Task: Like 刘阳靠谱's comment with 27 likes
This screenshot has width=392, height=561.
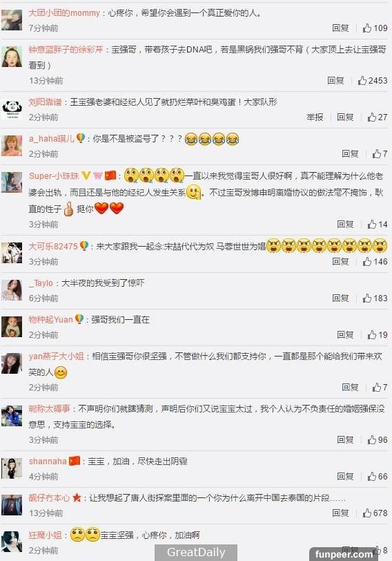Action: point(378,117)
